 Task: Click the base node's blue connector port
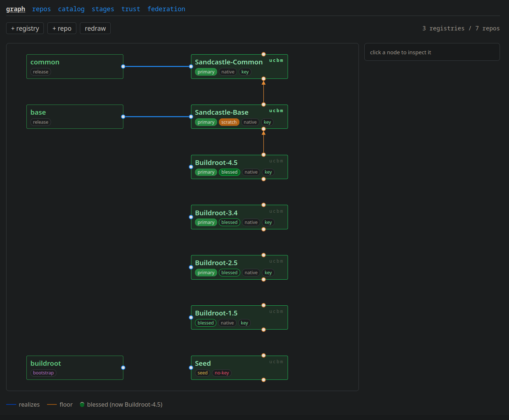(x=123, y=117)
